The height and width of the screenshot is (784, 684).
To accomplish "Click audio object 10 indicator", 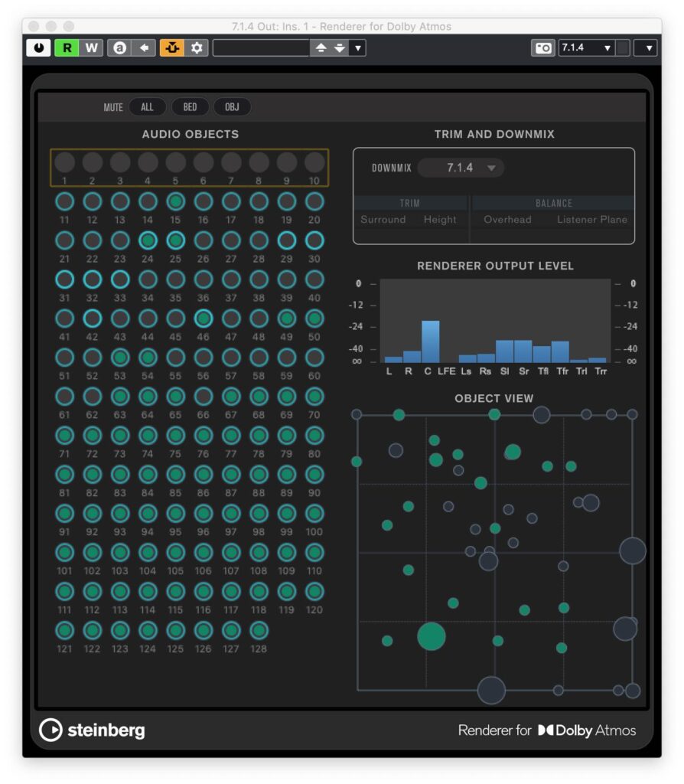I will point(314,162).
